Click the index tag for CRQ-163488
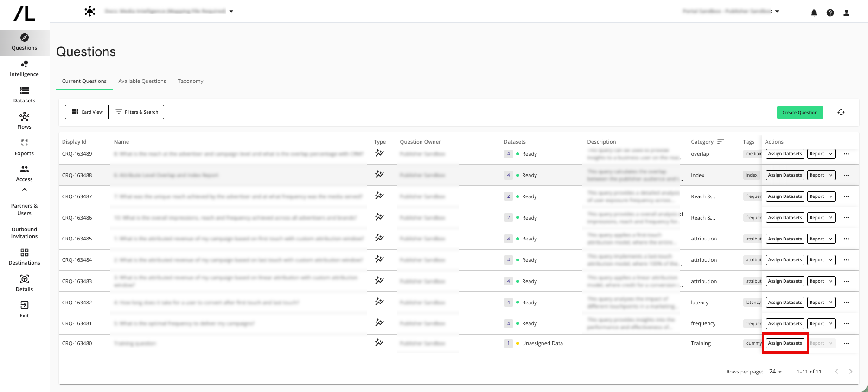The image size is (868, 392). click(x=752, y=175)
